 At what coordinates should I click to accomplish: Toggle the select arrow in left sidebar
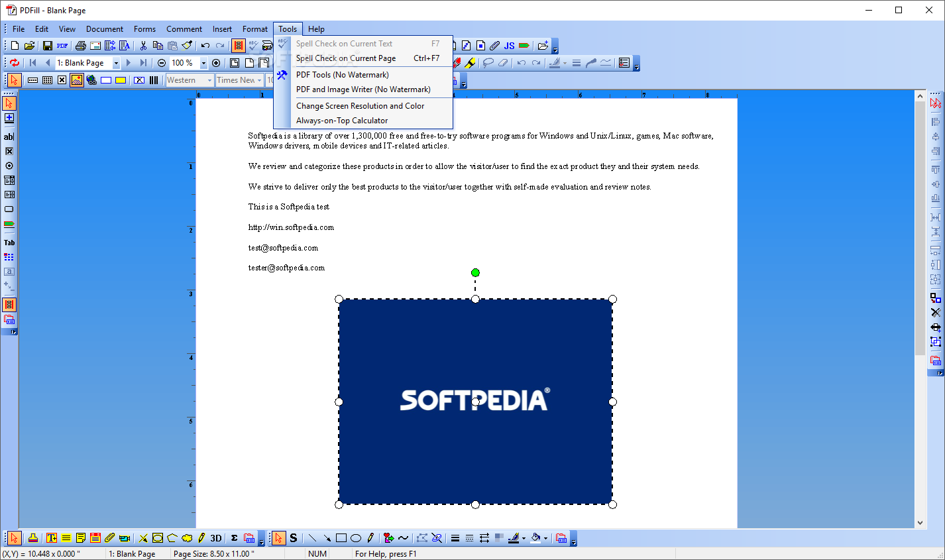coord(9,103)
